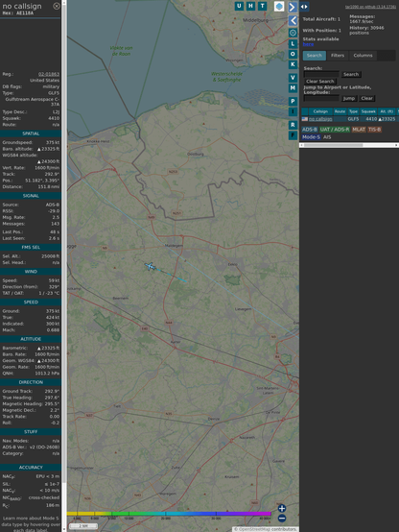Toggle the L map button
Screen dimensions: 399x532
click(293, 44)
